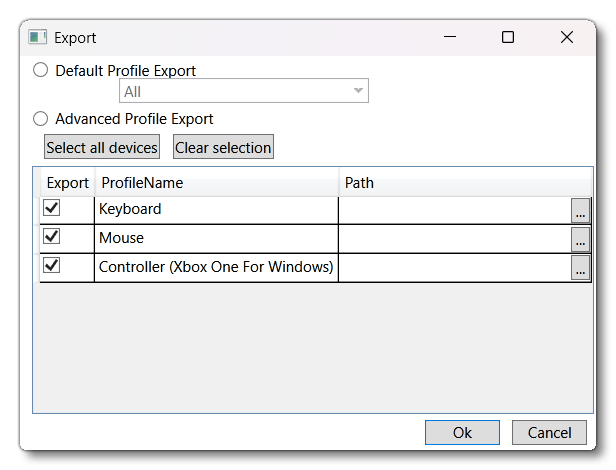Uncheck the Keyboard export checkbox

51,208
